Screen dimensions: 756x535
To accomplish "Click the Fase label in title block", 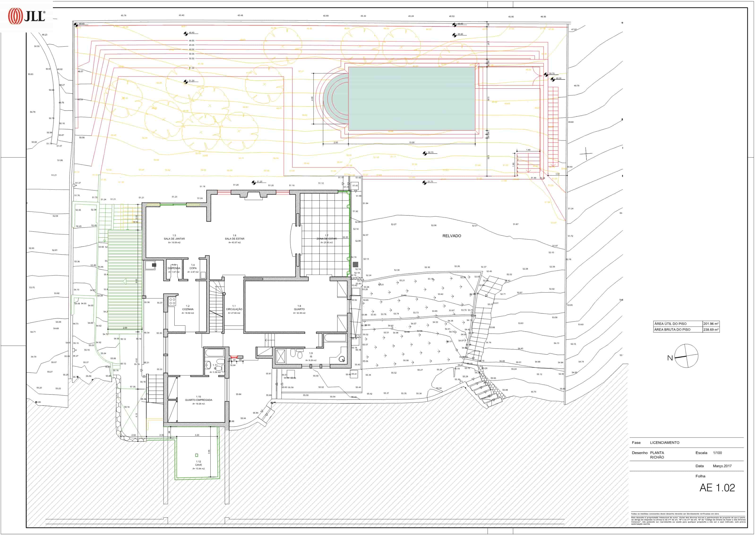I will pos(636,442).
